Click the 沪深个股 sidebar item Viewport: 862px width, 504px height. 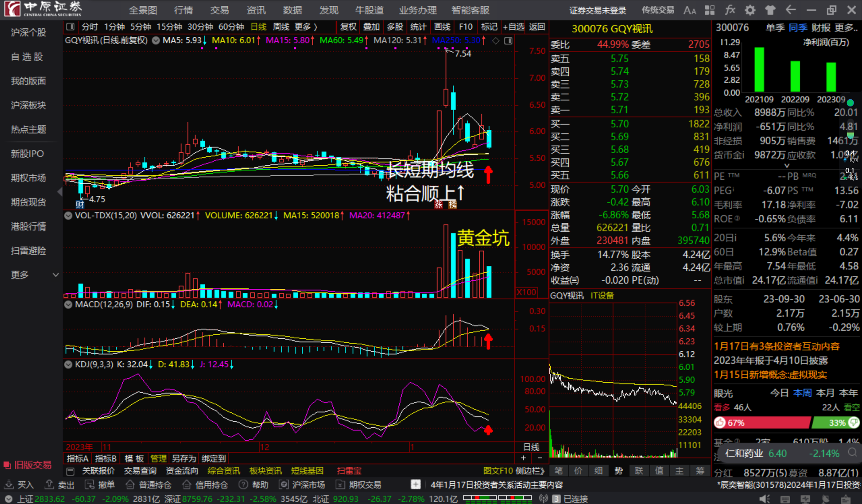(28, 32)
